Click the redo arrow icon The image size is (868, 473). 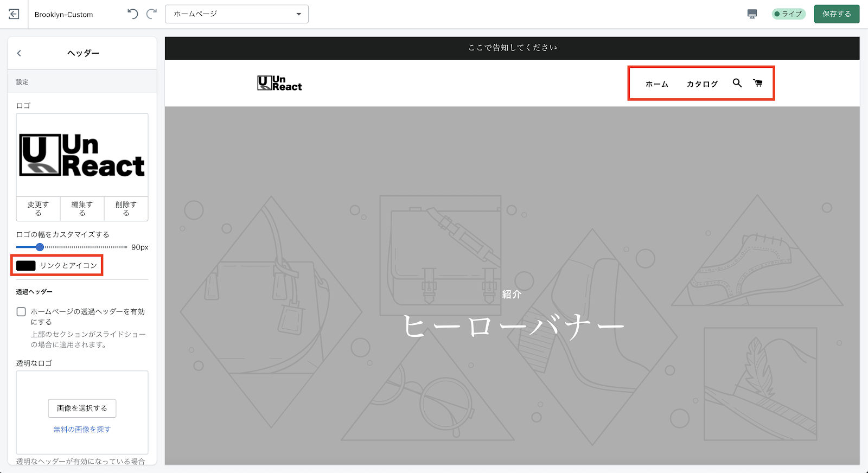152,14
